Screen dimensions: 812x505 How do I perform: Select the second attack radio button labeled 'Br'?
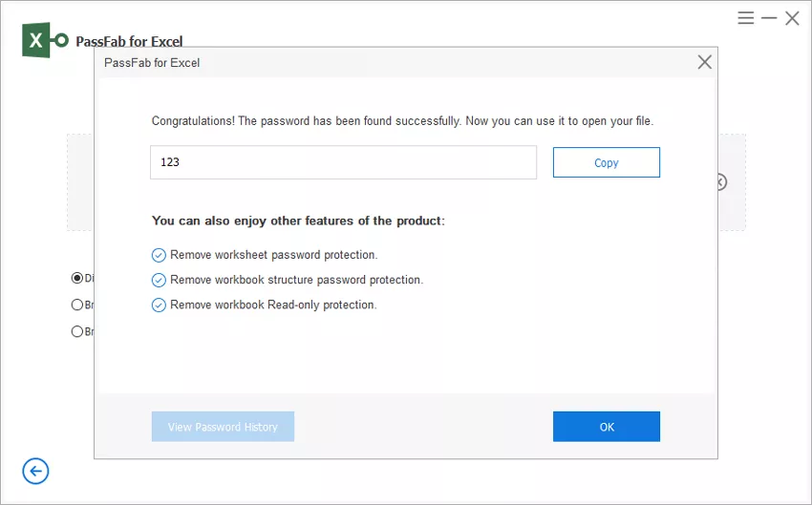coord(77,305)
